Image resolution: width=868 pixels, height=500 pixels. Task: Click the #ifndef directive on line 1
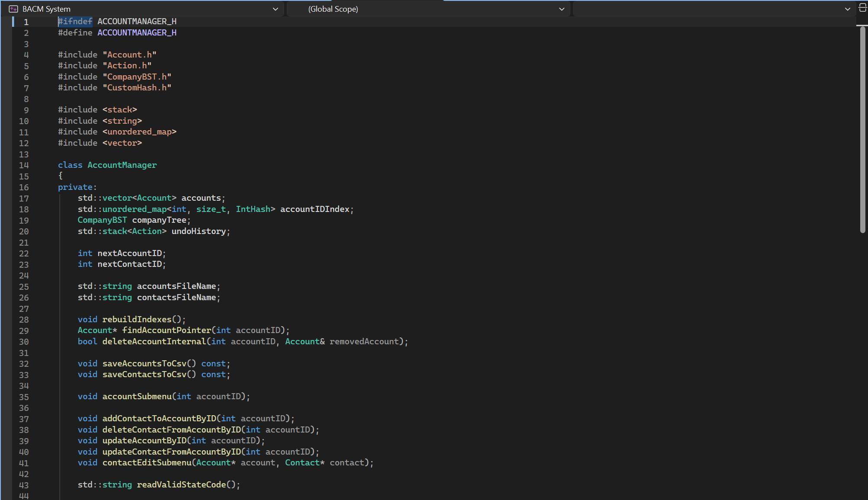pyautogui.click(x=75, y=21)
